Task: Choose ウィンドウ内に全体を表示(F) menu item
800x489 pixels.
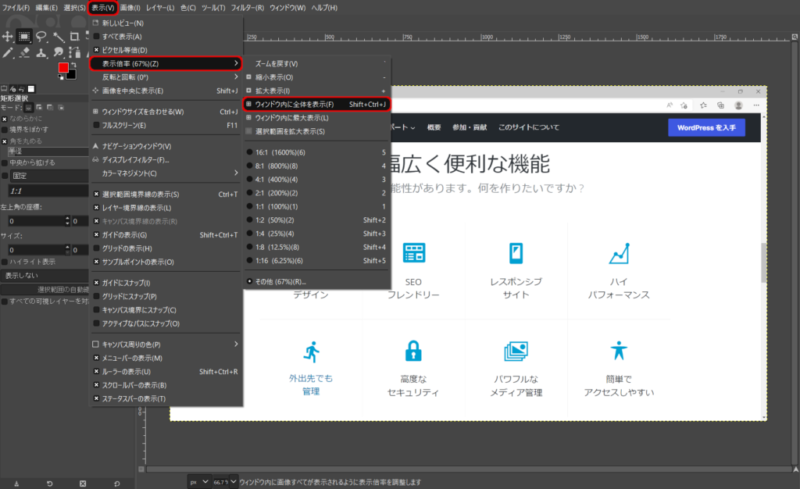Action: pos(317,104)
